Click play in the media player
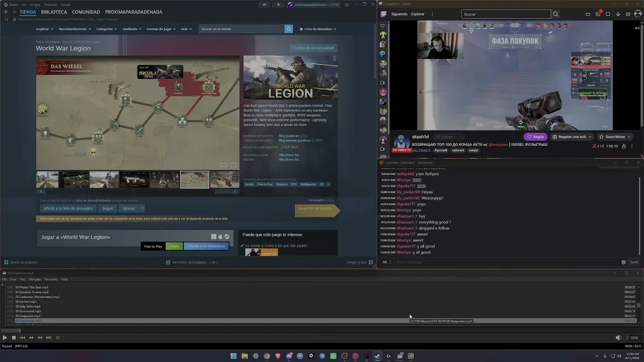 pos(5,338)
